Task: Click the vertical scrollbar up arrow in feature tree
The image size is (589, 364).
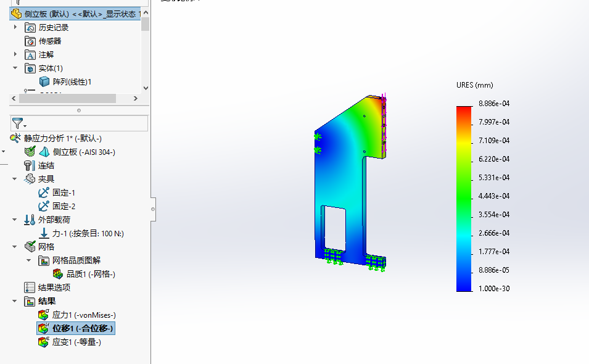Action: [x=146, y=12]
